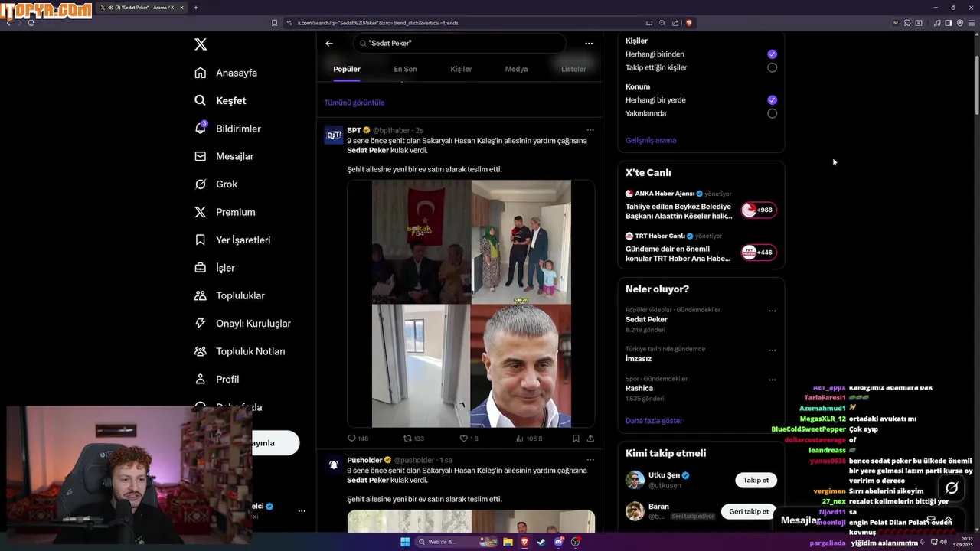Select Kişiler 'Herhangi birinden' radio

pos(772,54)
